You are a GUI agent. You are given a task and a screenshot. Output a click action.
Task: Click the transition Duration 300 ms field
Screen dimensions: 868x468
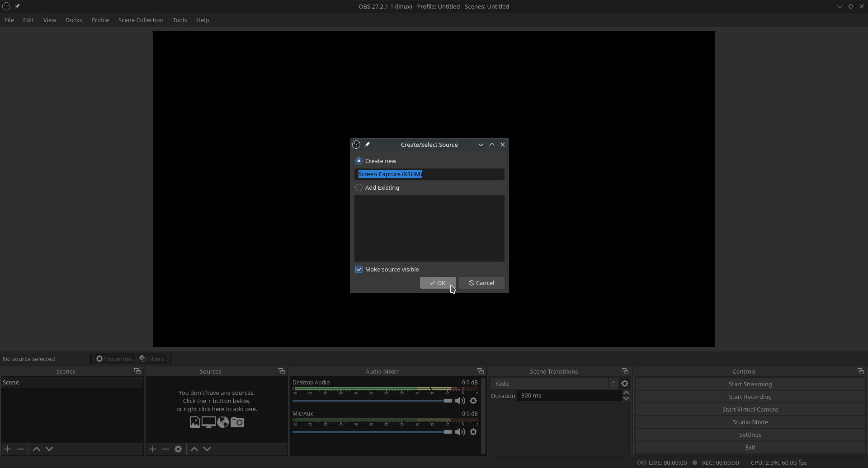[570, 395]
